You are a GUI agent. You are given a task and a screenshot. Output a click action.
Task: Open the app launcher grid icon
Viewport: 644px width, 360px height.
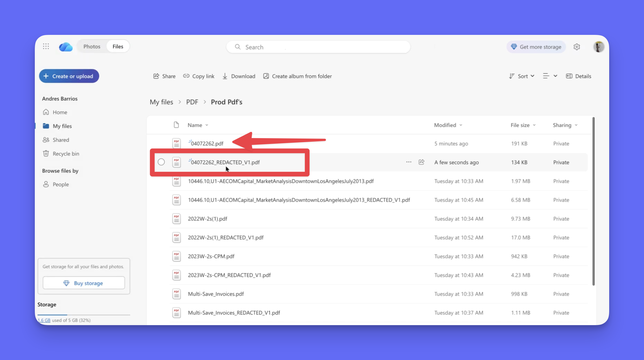click(x=46, y=46)
